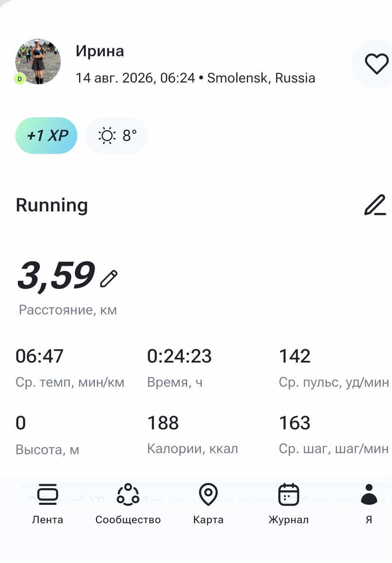Tap the 06:47 average pace value
This screenshot has height=563, width=392.
point(39,356)
